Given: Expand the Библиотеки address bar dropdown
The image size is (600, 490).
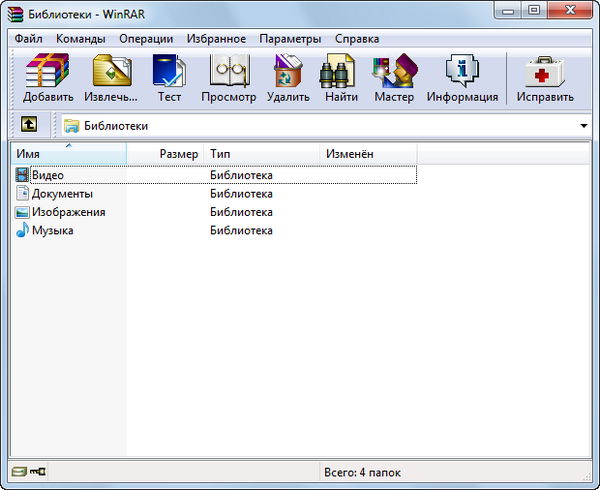Looking at the screenshot, I should (583, 126).
